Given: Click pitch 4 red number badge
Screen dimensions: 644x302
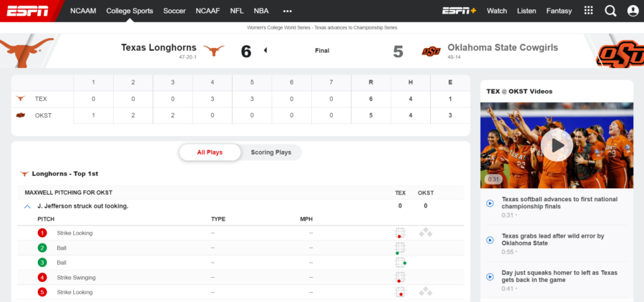Looking at the screenshot, I should click(x=42, y=278).
